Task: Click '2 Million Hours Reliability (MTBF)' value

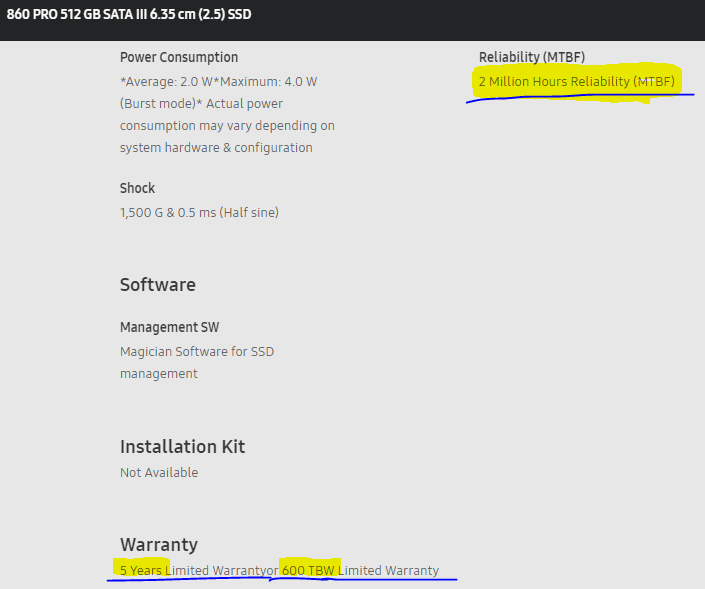Action: 576,82
